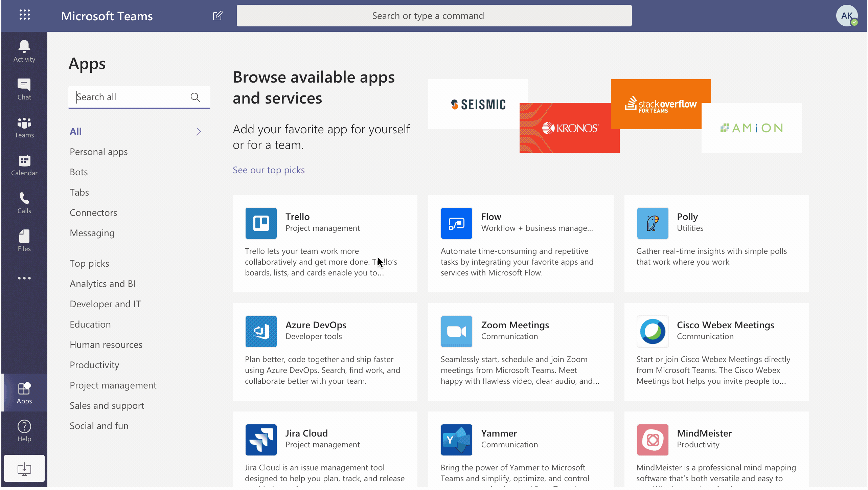Open Human resources category

click(106, 345)
